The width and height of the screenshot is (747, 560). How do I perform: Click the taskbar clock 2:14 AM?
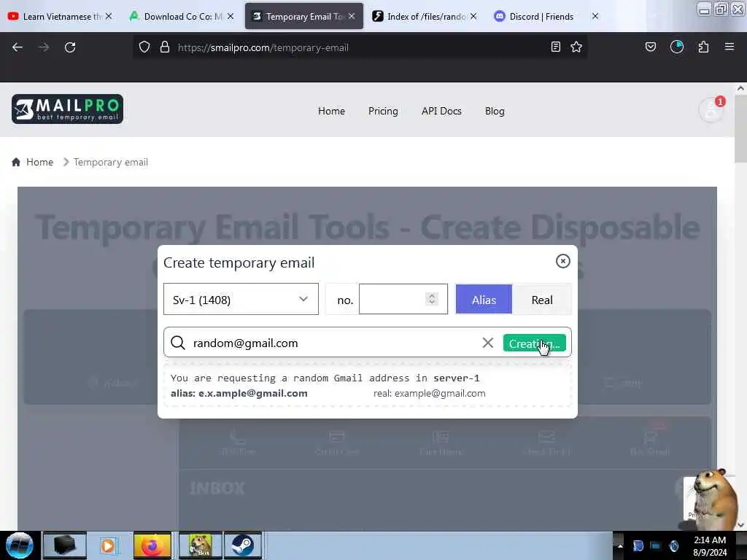click(x=709, y=540)
